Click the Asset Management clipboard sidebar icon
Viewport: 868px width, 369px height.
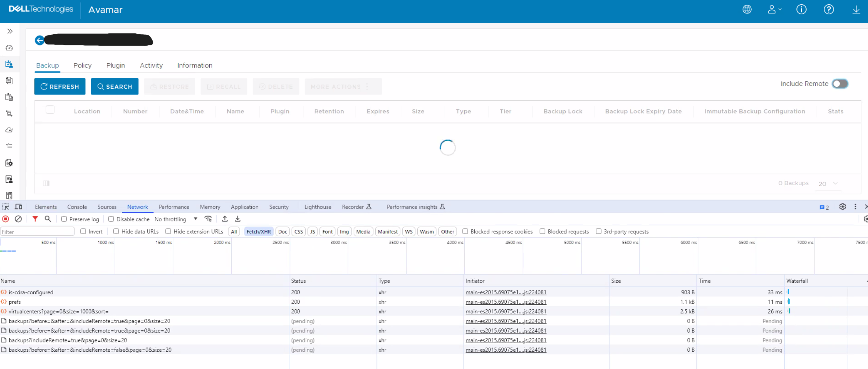coord(9,64)
